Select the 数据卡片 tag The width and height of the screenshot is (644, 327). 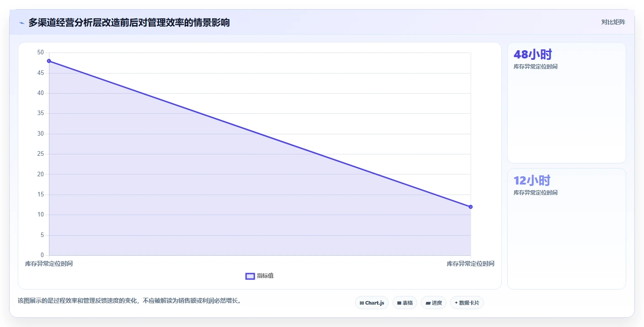467,303
